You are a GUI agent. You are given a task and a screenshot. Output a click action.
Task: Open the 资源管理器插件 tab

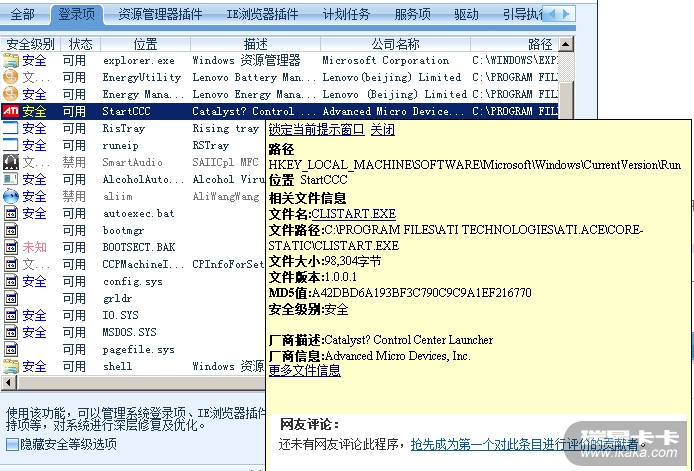pos(160,14)
